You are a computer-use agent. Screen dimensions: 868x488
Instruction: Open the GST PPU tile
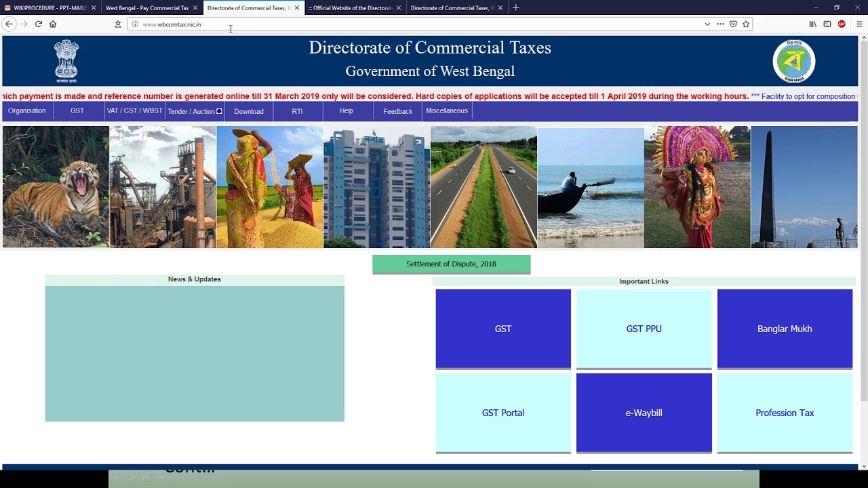tap(644, 329)
